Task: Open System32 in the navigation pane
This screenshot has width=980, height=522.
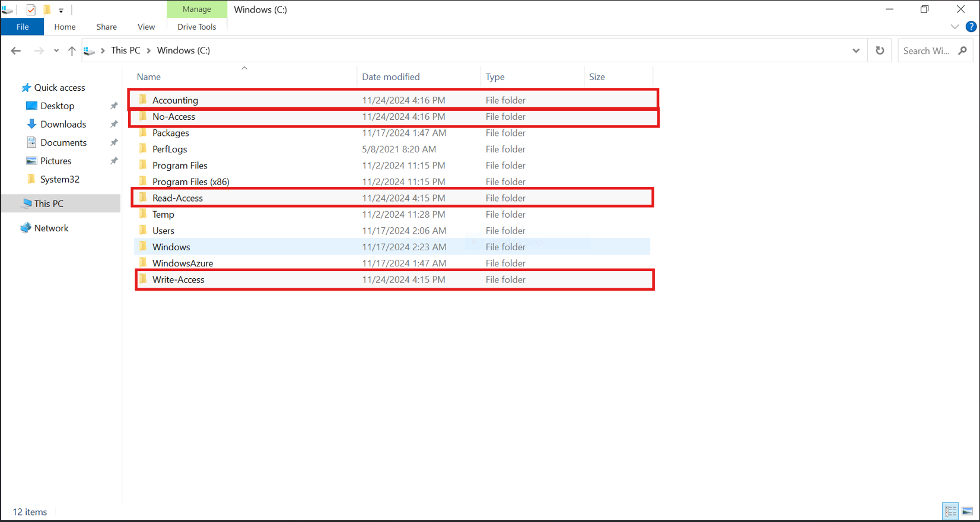Action: 59,179
